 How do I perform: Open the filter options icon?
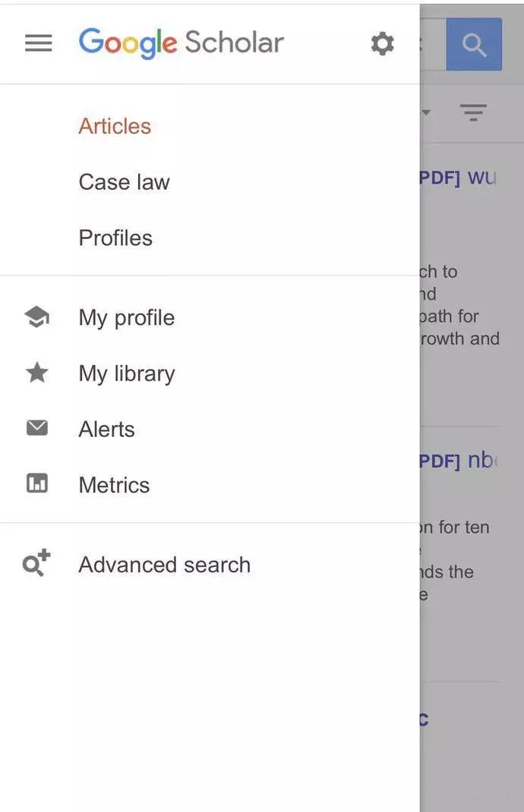[x=473, y=114]
